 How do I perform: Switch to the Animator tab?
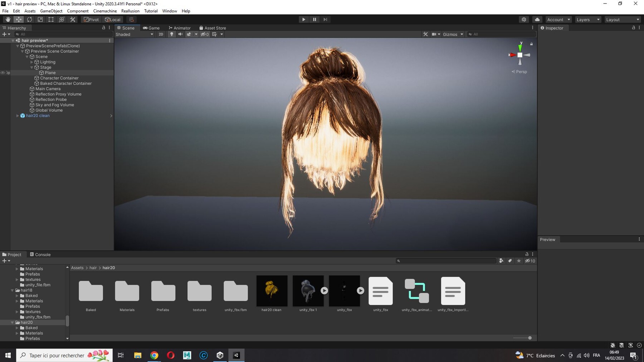(x=180, y=28)
